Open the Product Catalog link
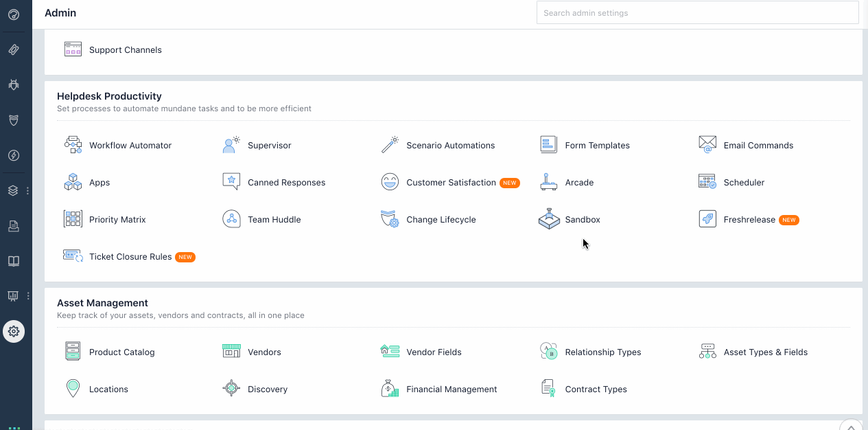 122,352
